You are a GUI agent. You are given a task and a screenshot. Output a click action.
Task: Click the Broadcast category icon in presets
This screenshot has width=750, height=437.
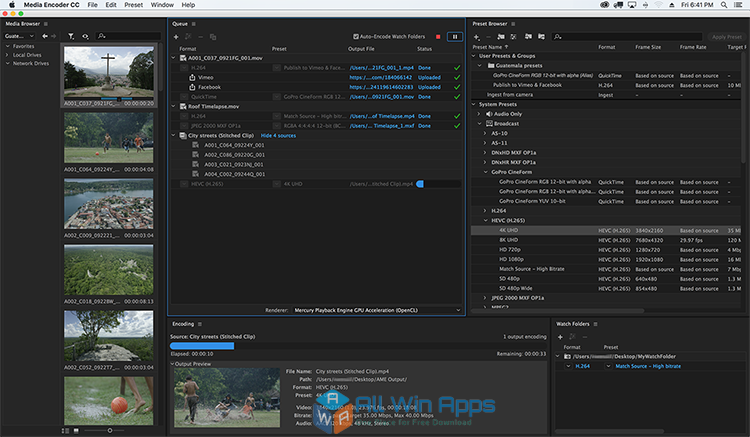click(x=489, y=123)
